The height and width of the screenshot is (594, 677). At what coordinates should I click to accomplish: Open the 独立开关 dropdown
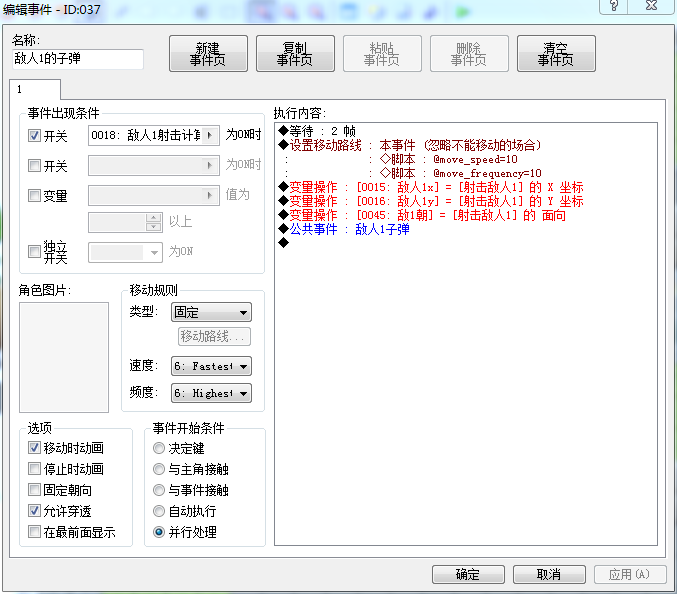pyautogui.click(x=125, y=252)
